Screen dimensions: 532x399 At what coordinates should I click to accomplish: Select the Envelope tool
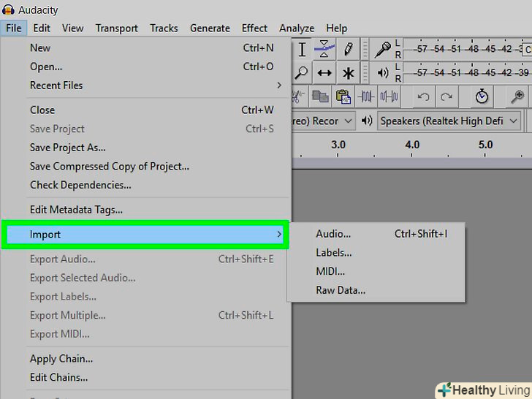(324, 49)
